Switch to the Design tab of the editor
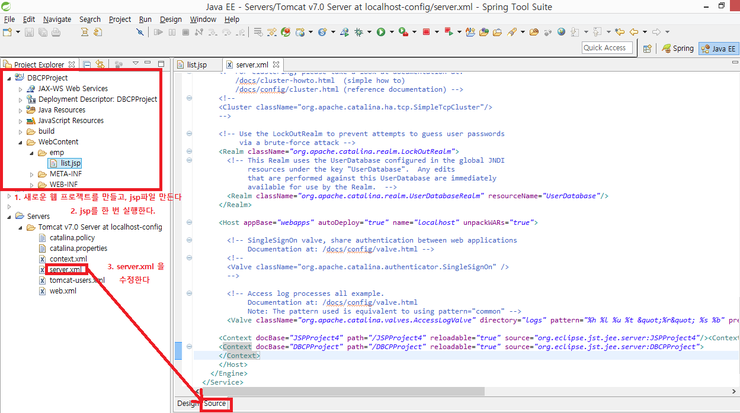This screenshot has width=740, height=413. tap(186, 403)
